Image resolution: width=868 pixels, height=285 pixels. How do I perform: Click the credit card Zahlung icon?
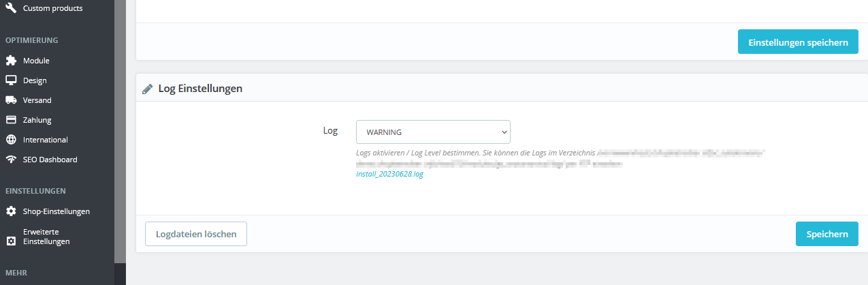coord(11,120)
